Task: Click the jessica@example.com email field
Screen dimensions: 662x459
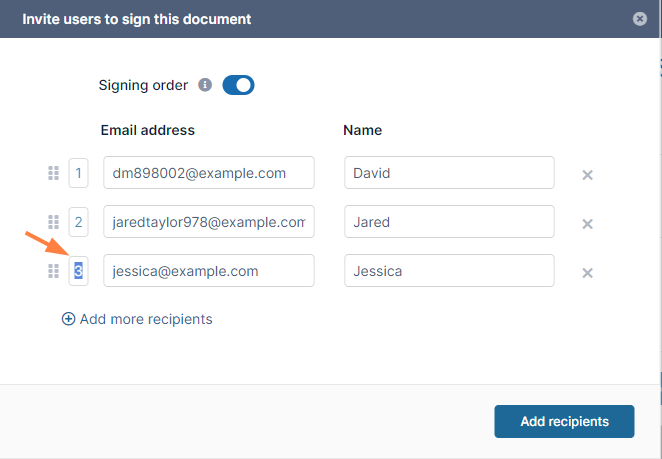Action: pos(209,271)
